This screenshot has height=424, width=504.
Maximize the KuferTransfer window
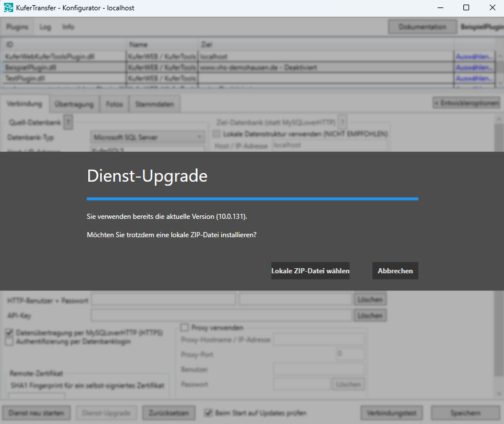click(466, 7)
